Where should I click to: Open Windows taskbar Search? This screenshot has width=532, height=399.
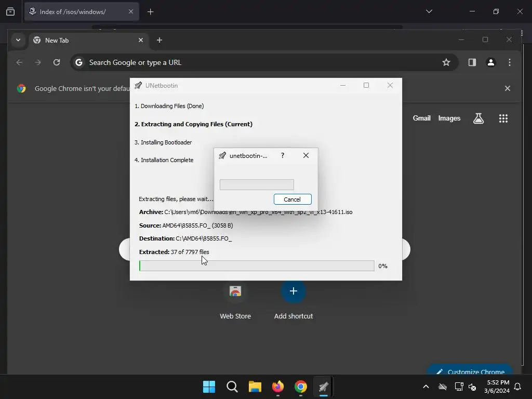(232, 387)
